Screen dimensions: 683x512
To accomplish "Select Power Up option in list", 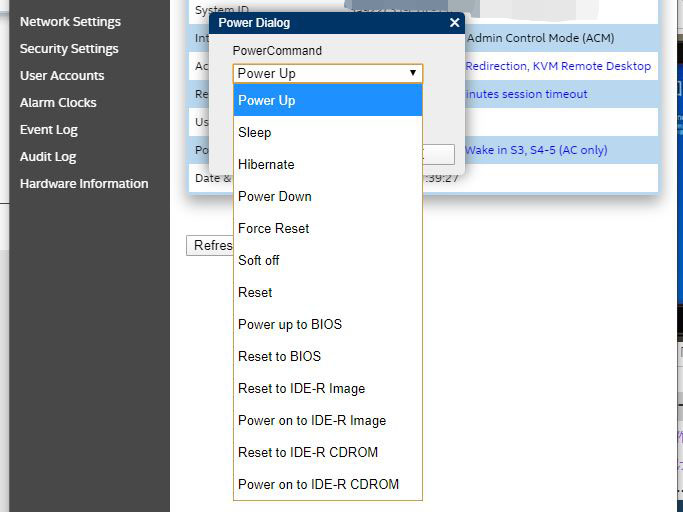I will click(x=328, y=100).
